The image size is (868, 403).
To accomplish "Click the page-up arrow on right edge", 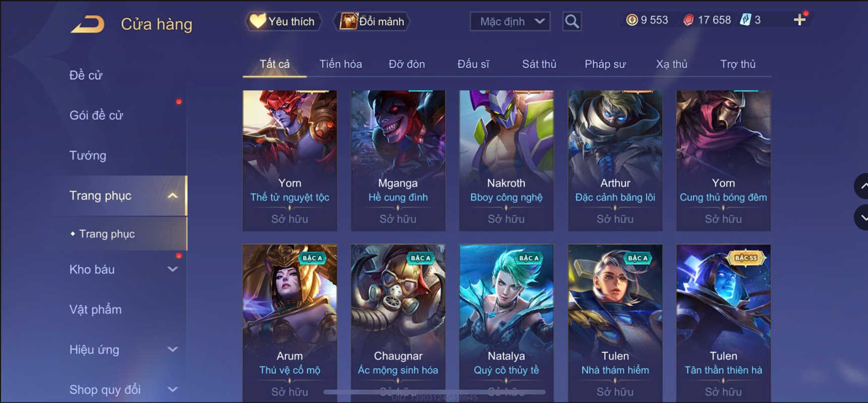I will pos(861,186).
